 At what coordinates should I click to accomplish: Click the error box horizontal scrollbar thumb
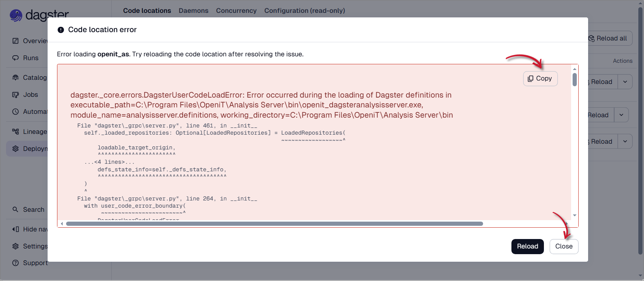(275, 224)
